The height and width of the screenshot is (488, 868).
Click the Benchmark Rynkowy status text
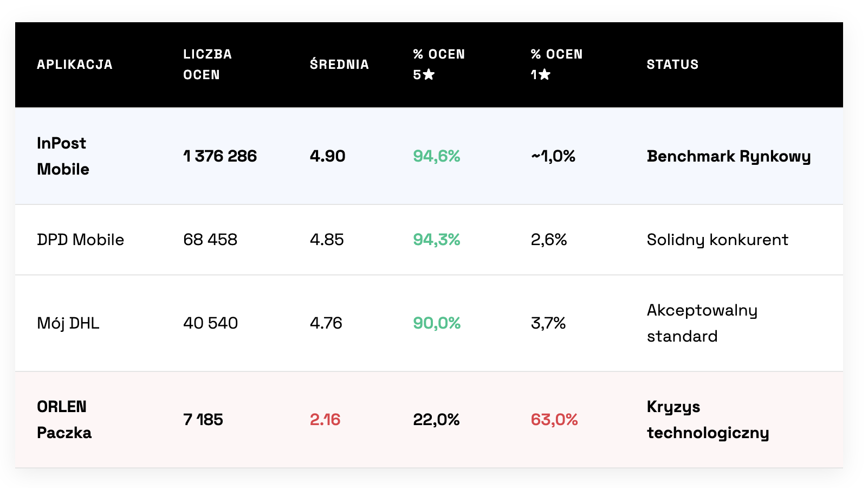coord(729,156)
